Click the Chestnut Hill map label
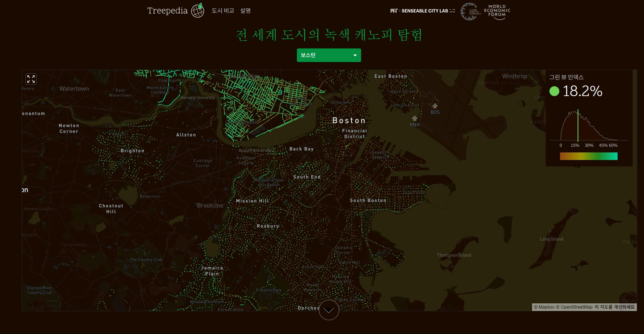This screenshot has height=334, width=644. coord(111,209)
